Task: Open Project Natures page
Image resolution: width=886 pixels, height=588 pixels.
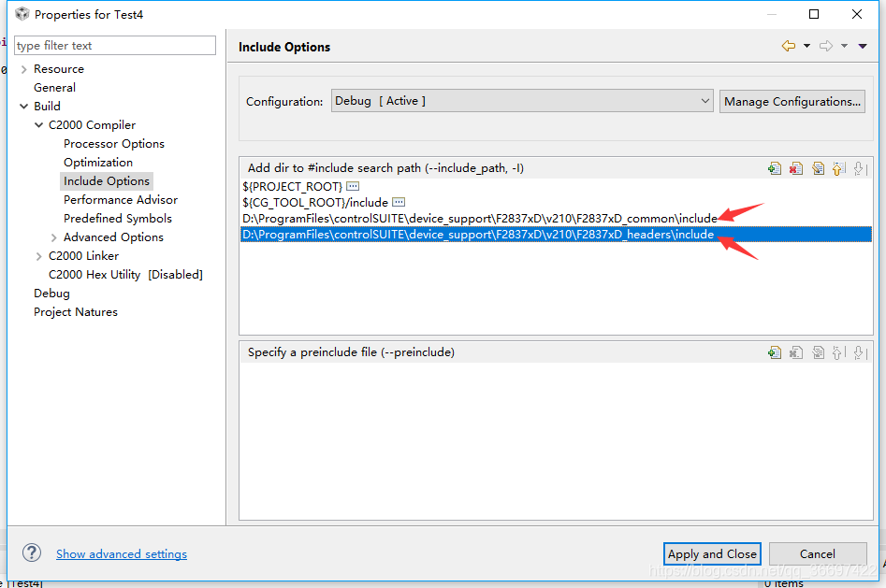Action: pyautogui.click(x=76, y=312)
